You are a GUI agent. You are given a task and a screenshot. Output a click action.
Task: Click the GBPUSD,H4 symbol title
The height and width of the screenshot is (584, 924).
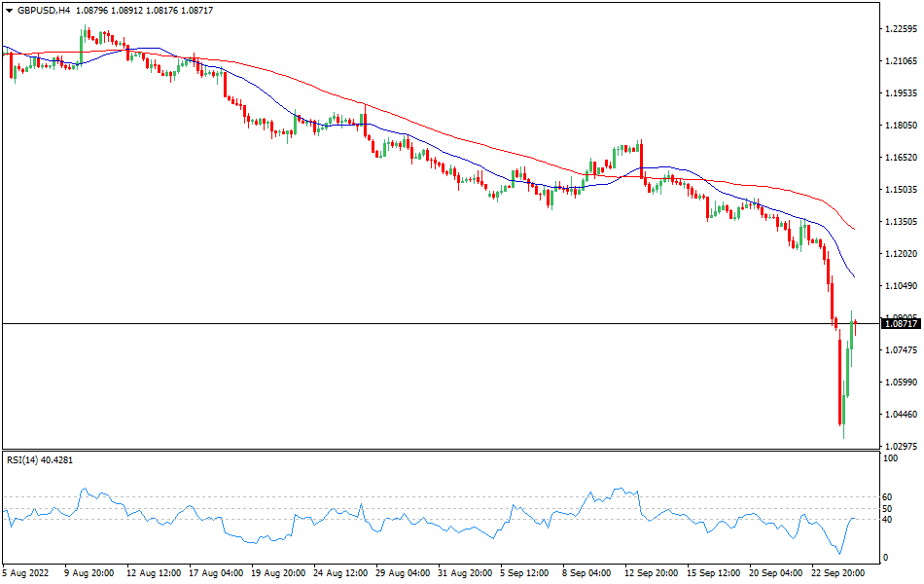click(x=43, y=10)
